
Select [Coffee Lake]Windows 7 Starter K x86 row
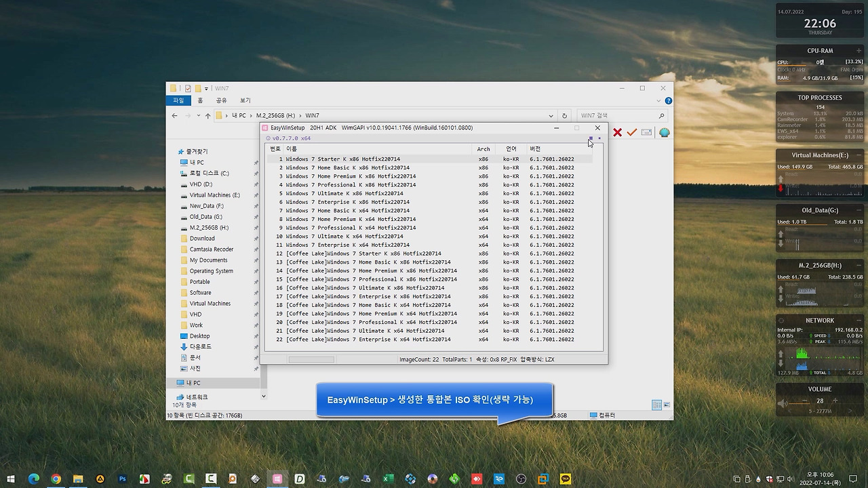429,253
